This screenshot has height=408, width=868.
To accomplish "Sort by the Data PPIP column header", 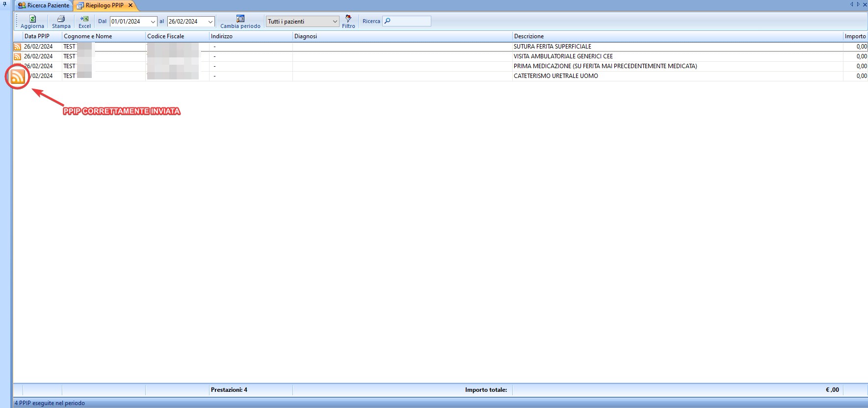I will pyautogui.click(x=42, y=36).
